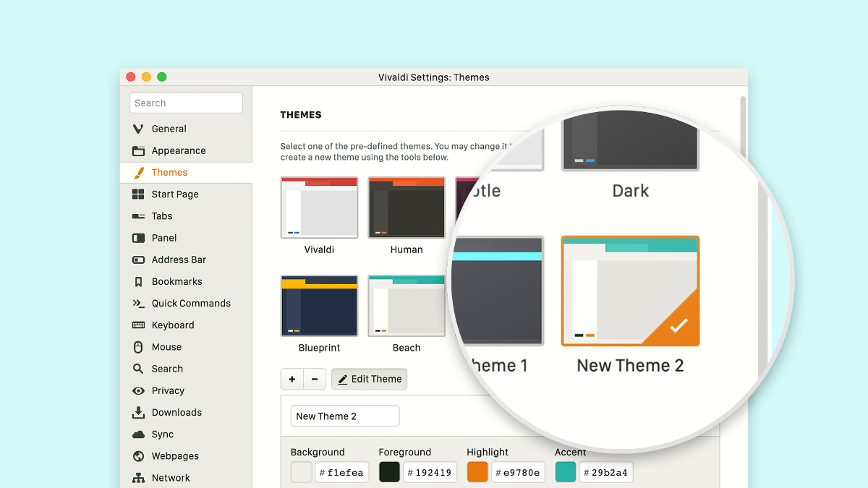Click the Search magnifier icon in sidebar
Screen dimensions: 868x488
(138, 369)
